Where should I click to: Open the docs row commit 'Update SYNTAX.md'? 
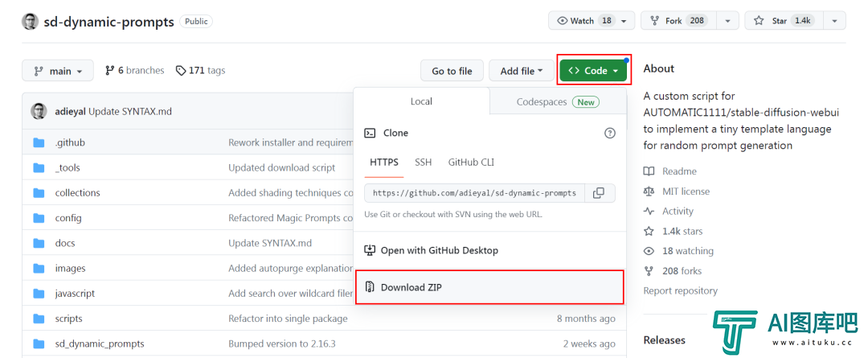click(x=270, y=243)
